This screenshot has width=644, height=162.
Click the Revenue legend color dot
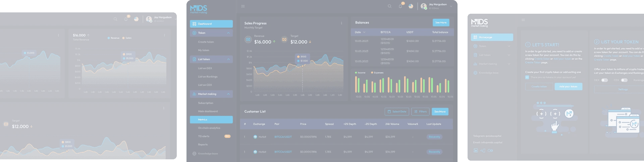(x=109, y=38)
